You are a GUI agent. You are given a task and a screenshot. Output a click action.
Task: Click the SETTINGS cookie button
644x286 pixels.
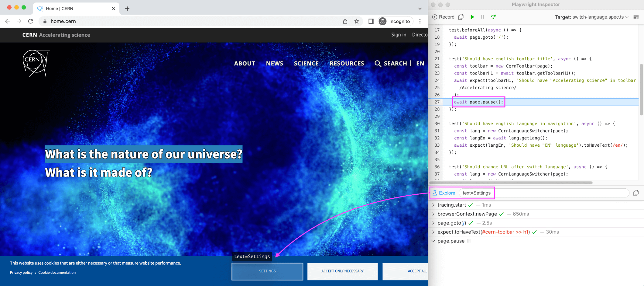click(267, 271)
